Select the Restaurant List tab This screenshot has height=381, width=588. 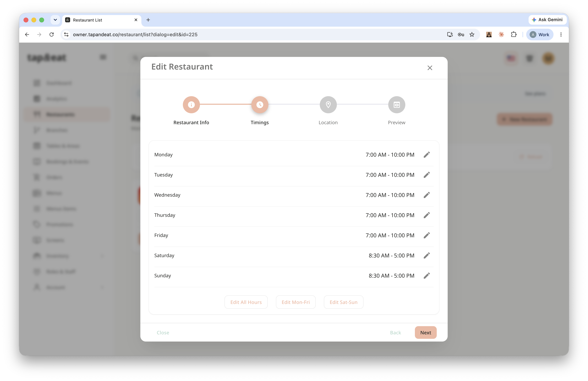(x=102, y=20)
